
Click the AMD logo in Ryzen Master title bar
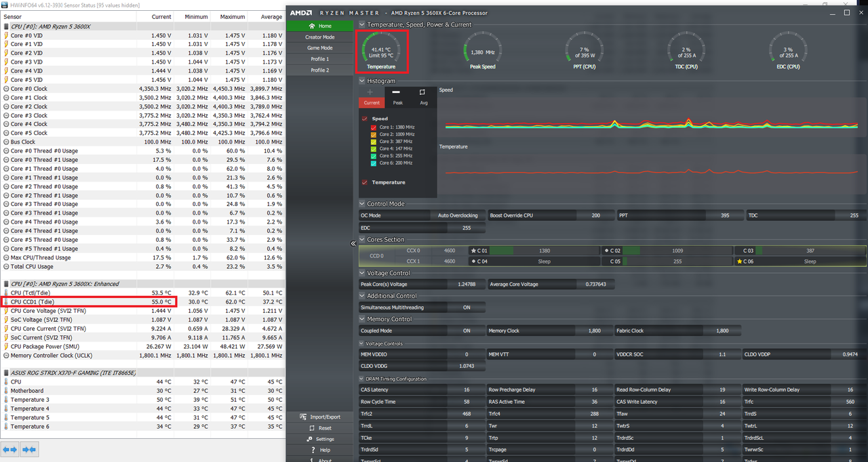pyautogui.click(x=301, y=13)
